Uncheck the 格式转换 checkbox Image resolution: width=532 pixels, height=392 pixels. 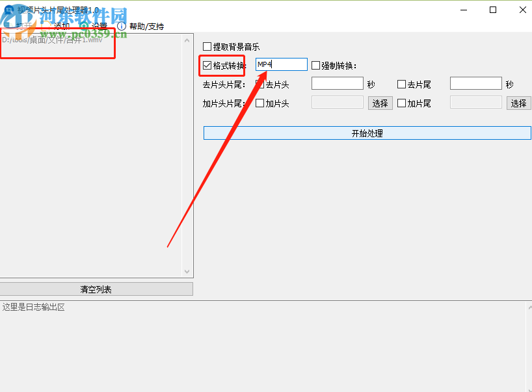(x=207, y=65)
